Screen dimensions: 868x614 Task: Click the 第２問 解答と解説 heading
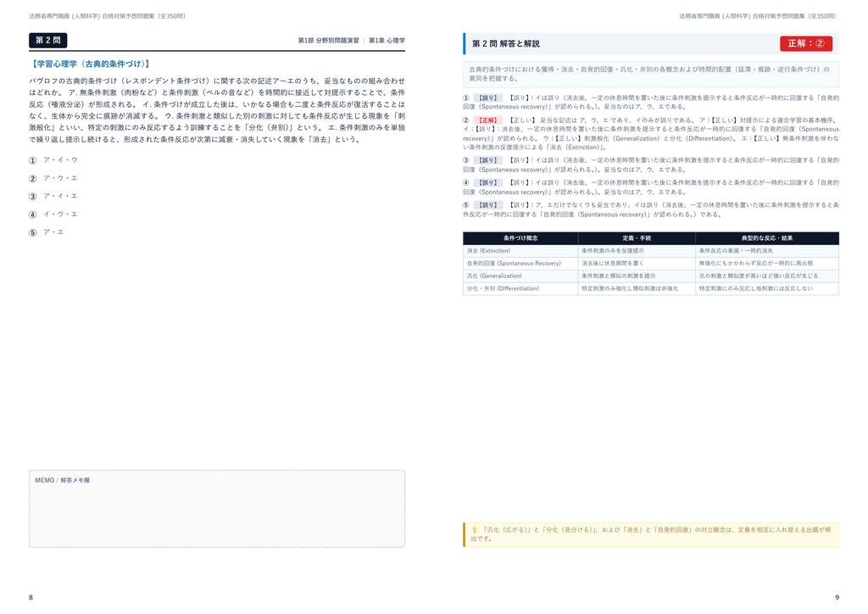506,44
